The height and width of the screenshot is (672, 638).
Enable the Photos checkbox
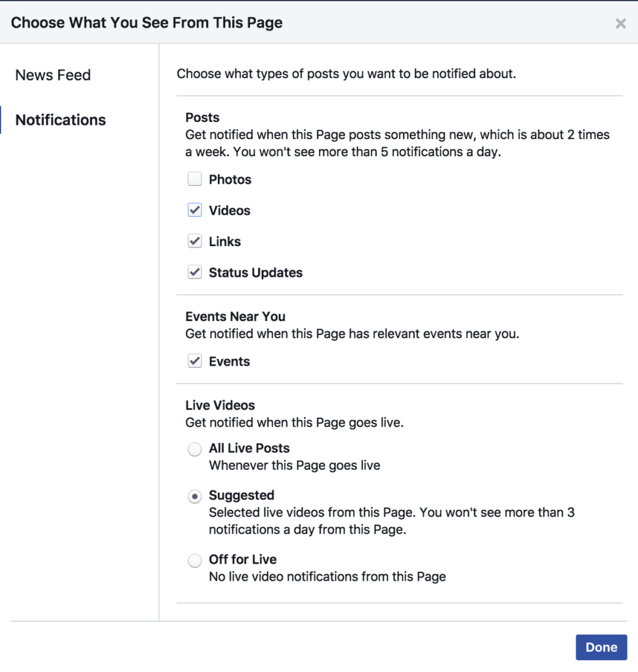195,179
